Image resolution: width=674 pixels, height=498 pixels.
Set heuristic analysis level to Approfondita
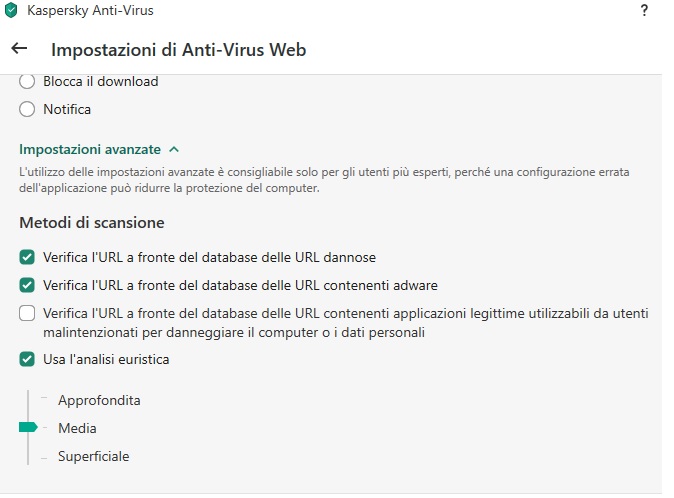click(99, 400)
